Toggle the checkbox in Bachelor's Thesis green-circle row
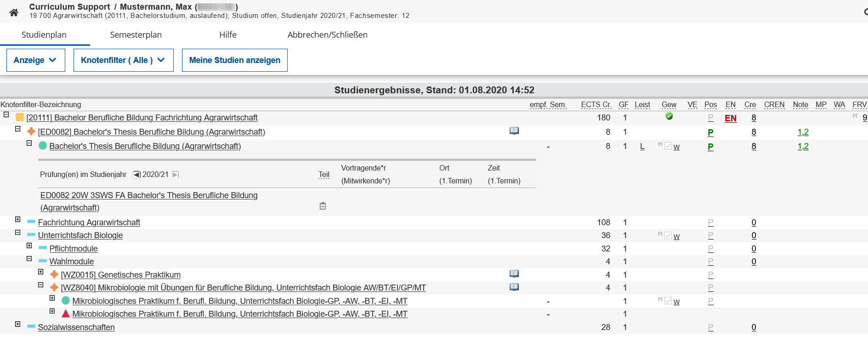Viewport: 868px width, 342px height. (x=668, y=146)
